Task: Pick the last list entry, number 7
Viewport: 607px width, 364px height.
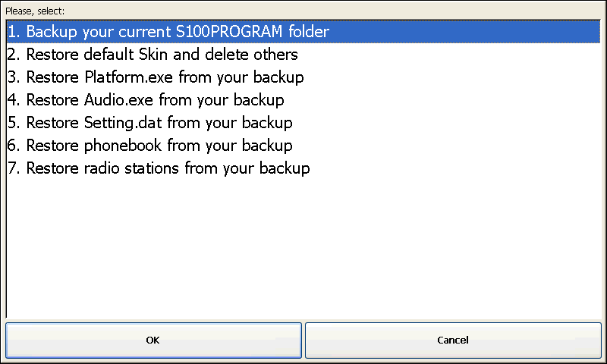Action: [303, 168]
